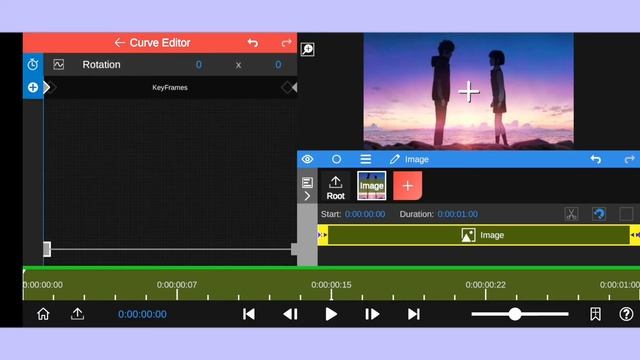The image size is (640, 360).
Task: Click the zoom preview magnifier icon
Action: click(307, 49)
